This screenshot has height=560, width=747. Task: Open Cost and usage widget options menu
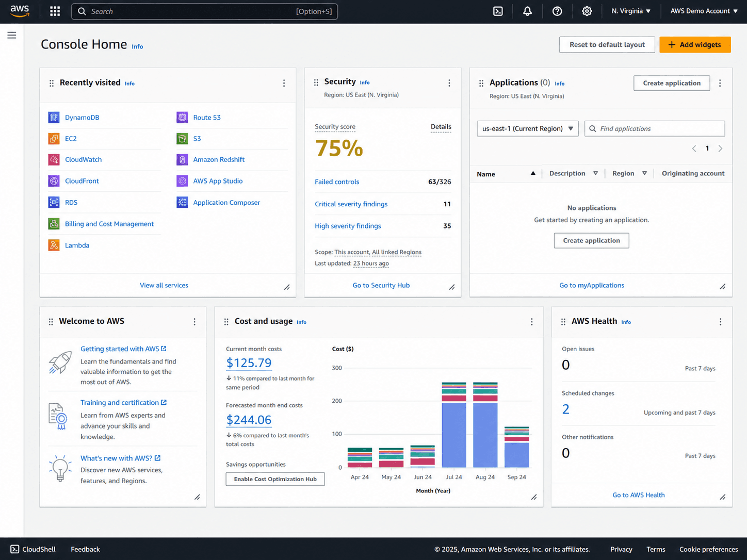(532, 322)
